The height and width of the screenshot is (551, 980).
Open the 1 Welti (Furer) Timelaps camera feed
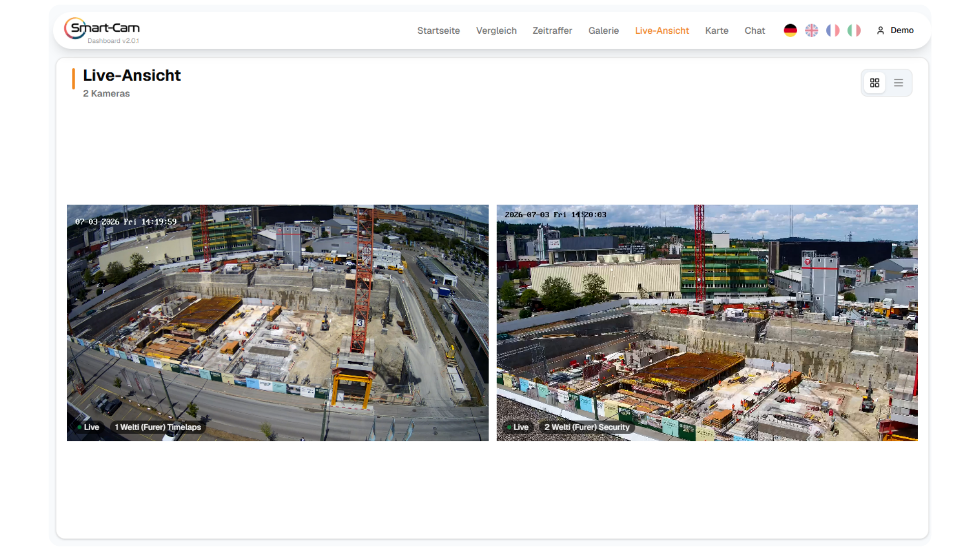[x=278, y=323]
